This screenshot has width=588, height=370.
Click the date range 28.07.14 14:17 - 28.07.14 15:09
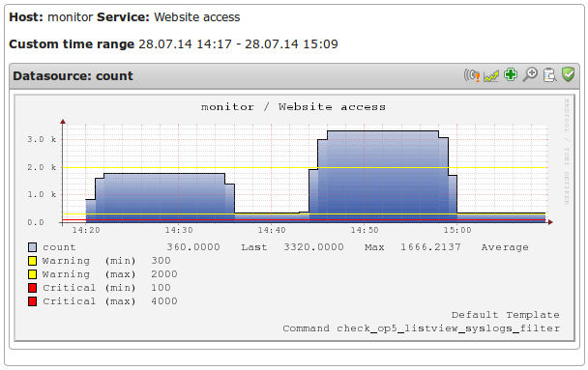click(x=238, y=44)
